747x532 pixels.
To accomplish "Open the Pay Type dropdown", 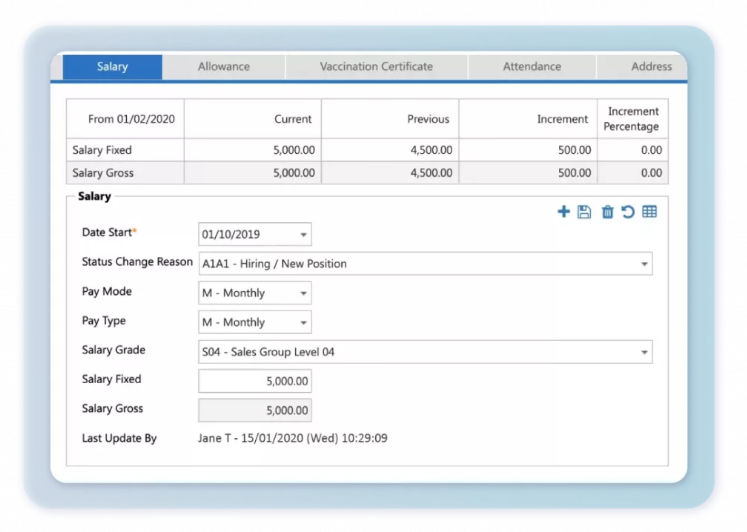I will click(303, 322).
